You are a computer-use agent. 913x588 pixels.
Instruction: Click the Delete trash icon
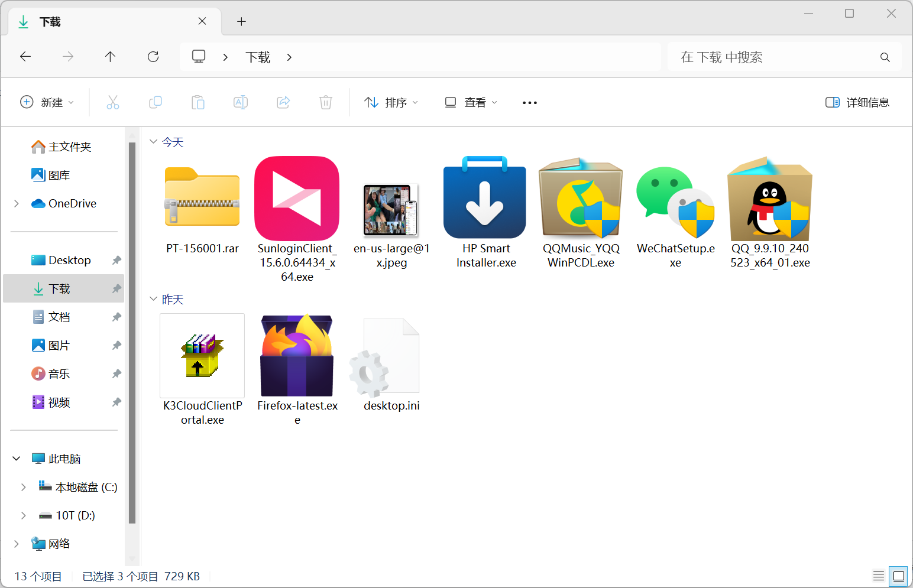coord(326,102)
